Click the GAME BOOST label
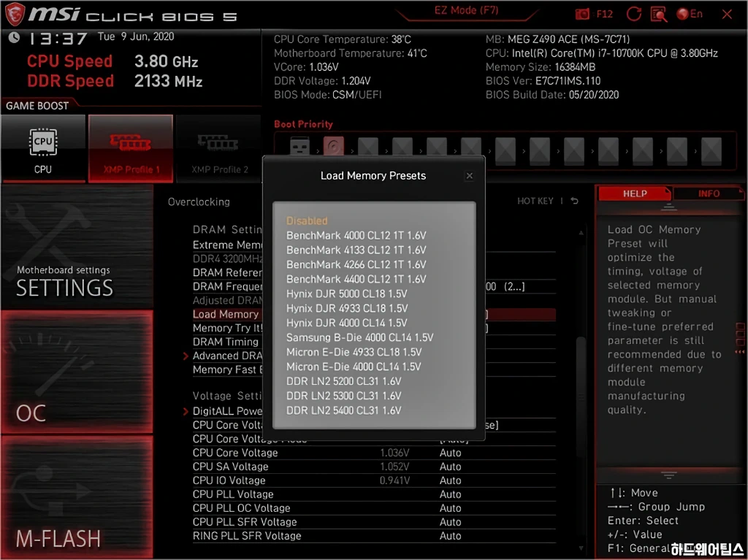The width and height of the screenshot is (748, 560). [37, 106]
